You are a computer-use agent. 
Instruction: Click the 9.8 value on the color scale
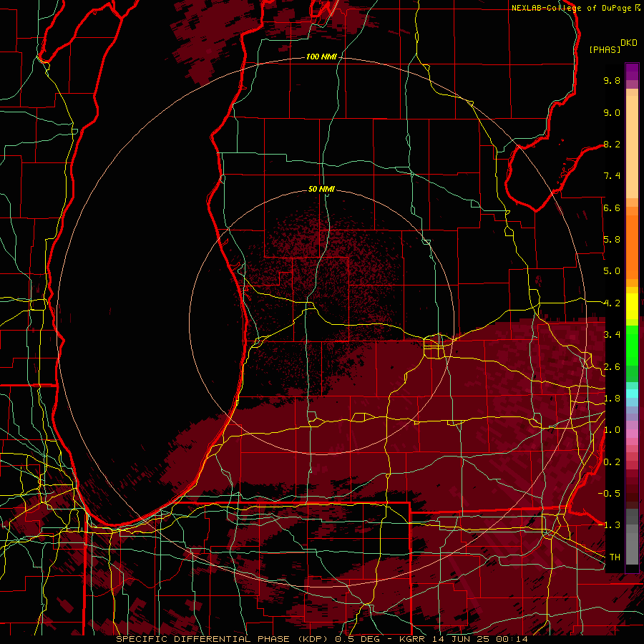point(612,80)
